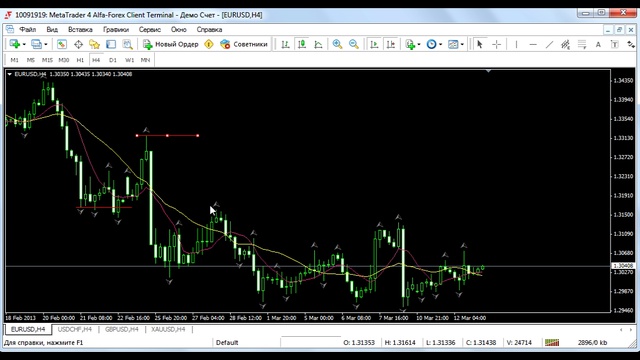Select the Fibonacci retracement tool
The image size is (640, 360).
582,44
